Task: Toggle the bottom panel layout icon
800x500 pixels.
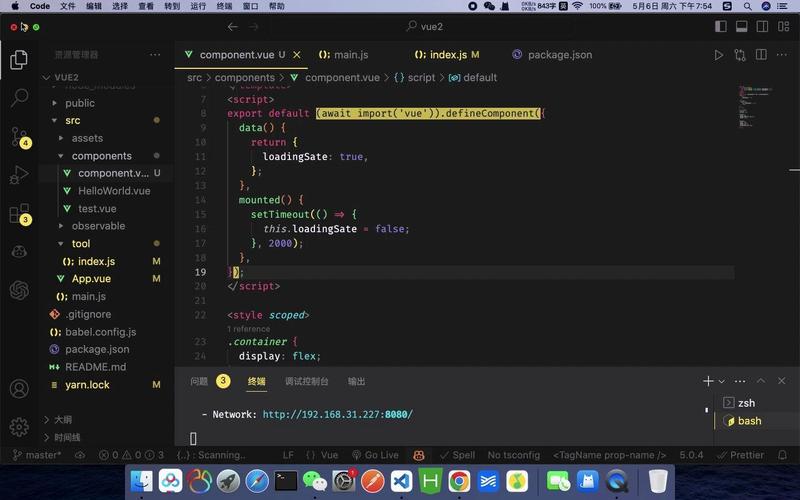Action: 741,27
